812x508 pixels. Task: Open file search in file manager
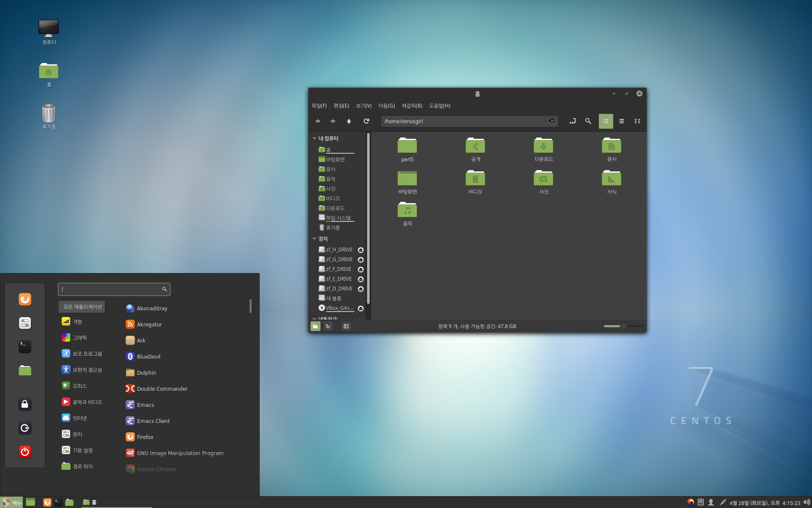[588, 121]
